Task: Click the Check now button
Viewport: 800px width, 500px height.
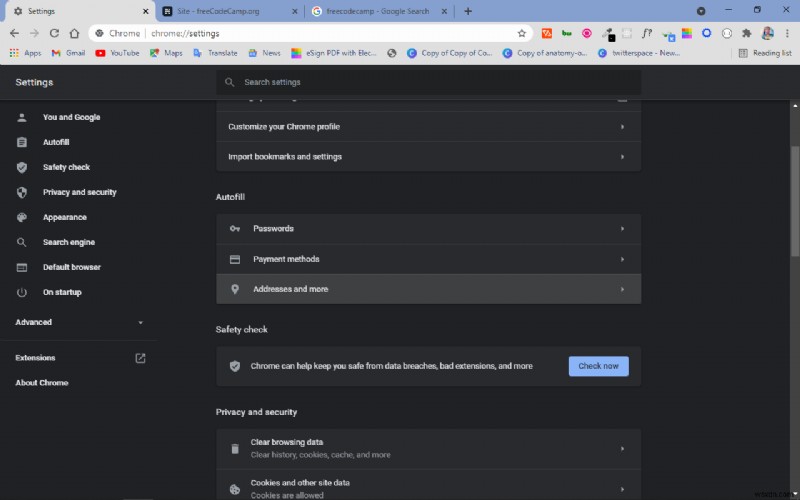Action: [598, 366]
